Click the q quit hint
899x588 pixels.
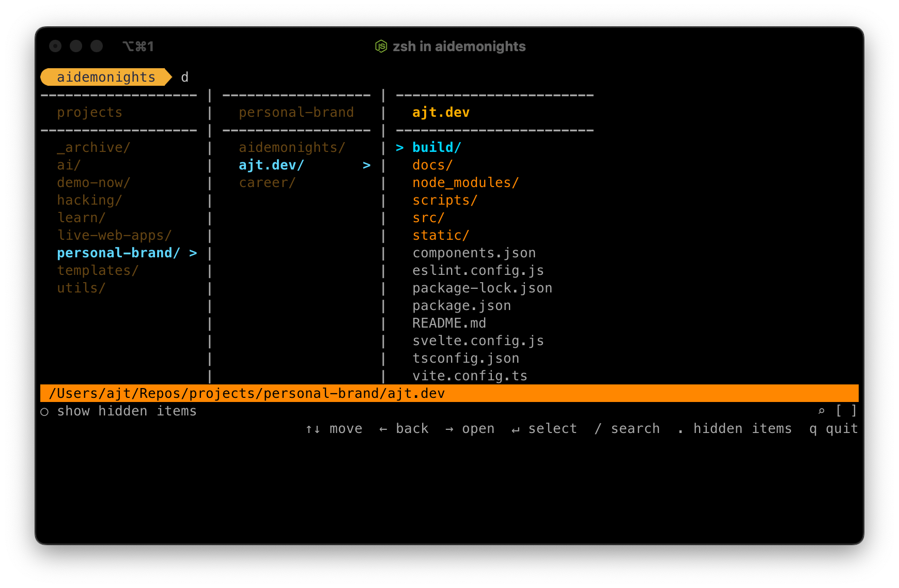click(x=833, y=429)
